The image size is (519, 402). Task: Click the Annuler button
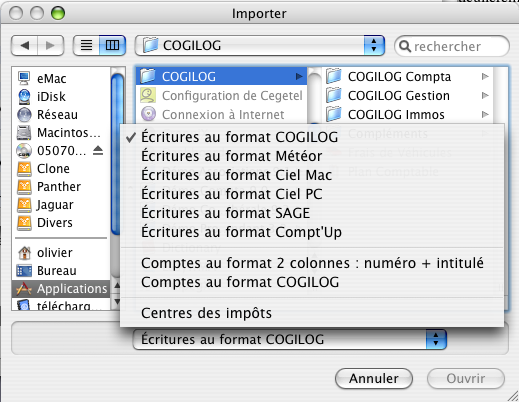coord(374,378)
